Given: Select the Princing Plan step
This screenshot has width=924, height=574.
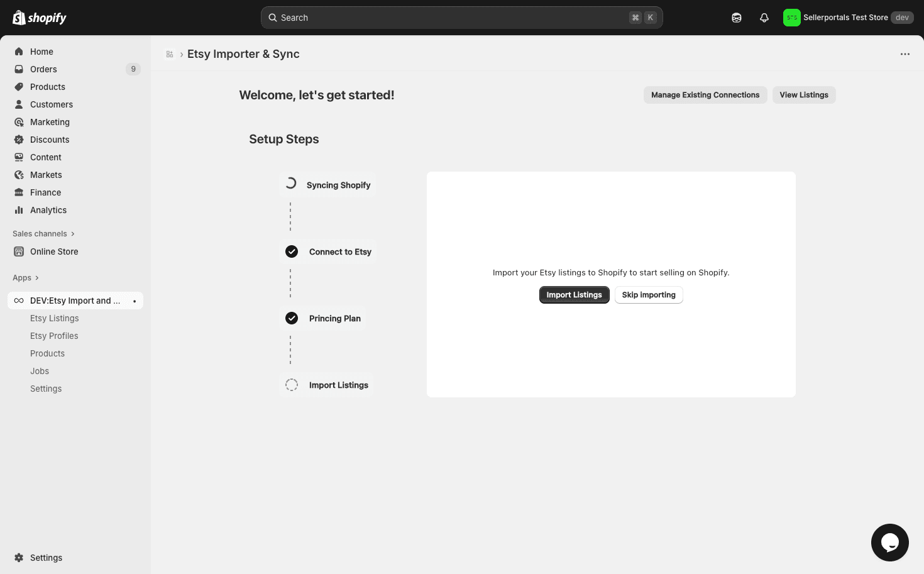Looking at the screenshot, I should pos(323,318).
